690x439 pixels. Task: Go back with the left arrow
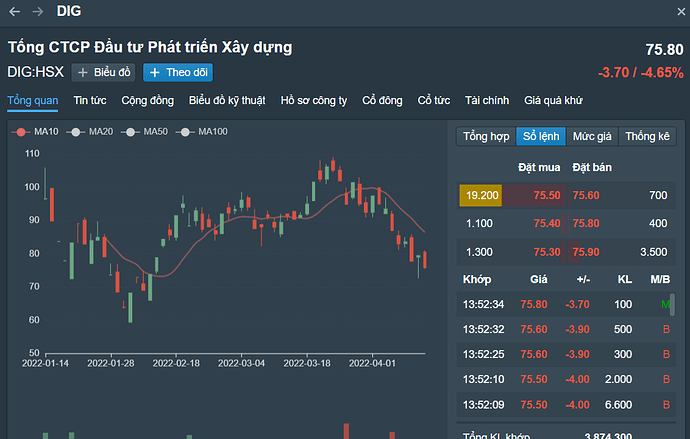pyautogui.click(x=14, y=11)
